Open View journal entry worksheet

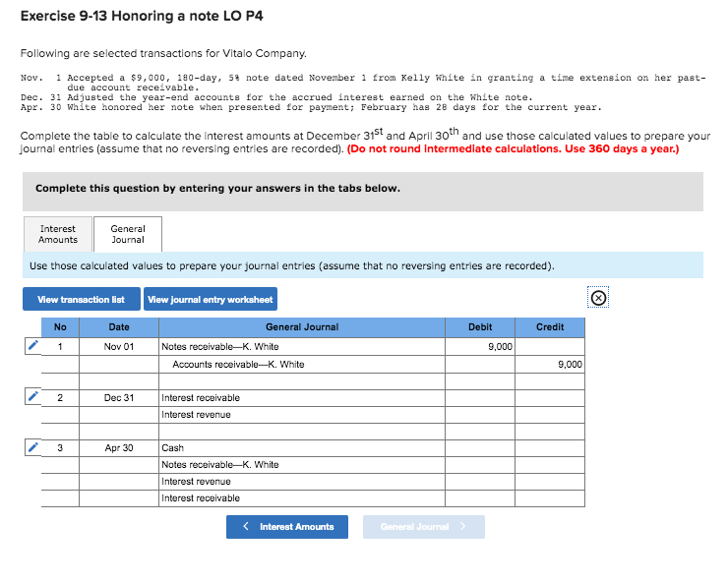pyautogui.click(x=211, y=299)
